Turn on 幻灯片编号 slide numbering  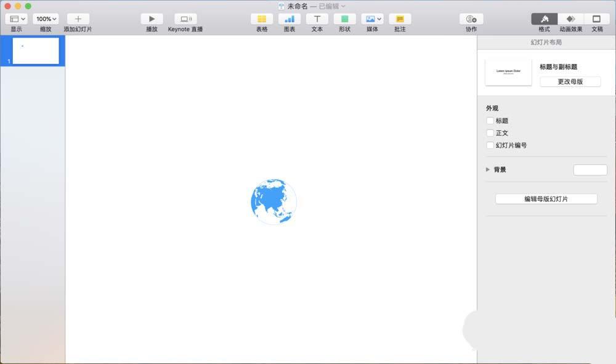[490, 145]
